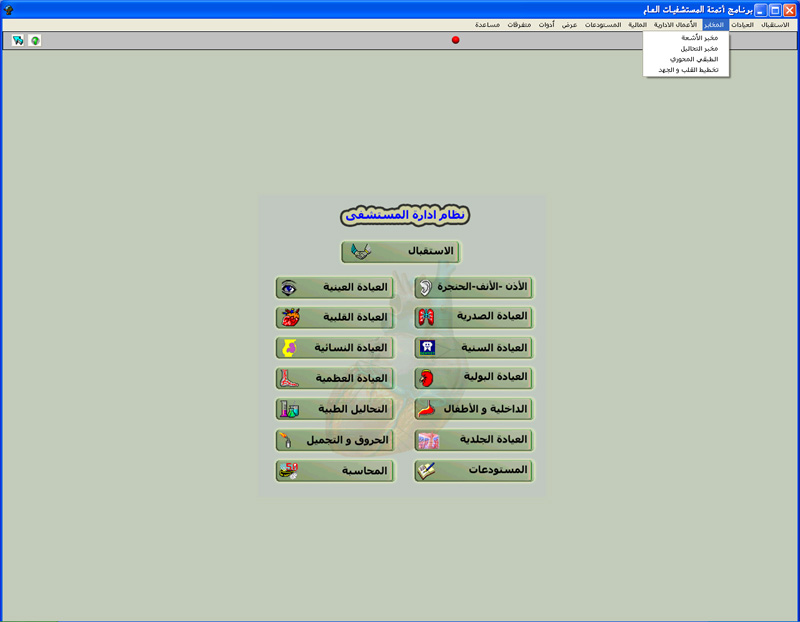Image resolution: width=800 pixels, height=622 pixels.
Task: Click the tooth icon for العيادة السنية
Action: (427, 348)
